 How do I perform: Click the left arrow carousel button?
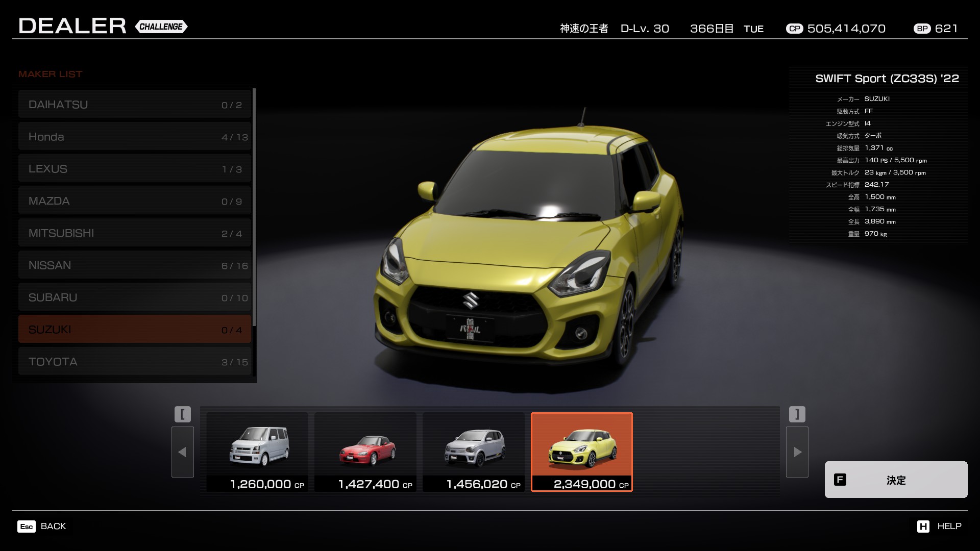pos(182,452)
